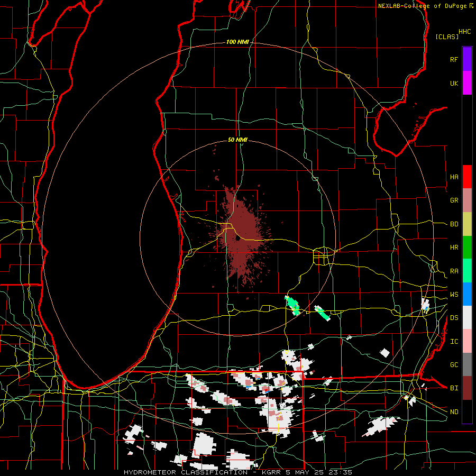This screenshot has height=476, width=476.
Task: Click the KGRR radar site identifier
Action: coord(272,472)
